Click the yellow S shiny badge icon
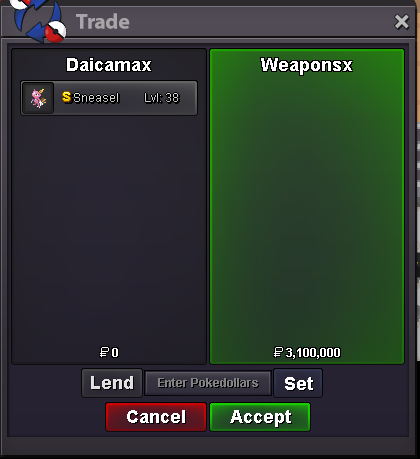 [67, 97]
